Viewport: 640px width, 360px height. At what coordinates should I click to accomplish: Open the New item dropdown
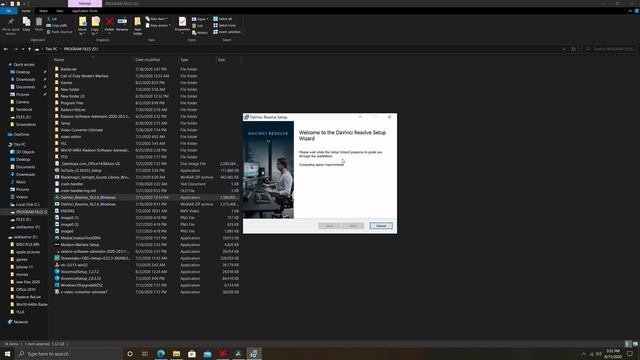[x=157, y=19]
